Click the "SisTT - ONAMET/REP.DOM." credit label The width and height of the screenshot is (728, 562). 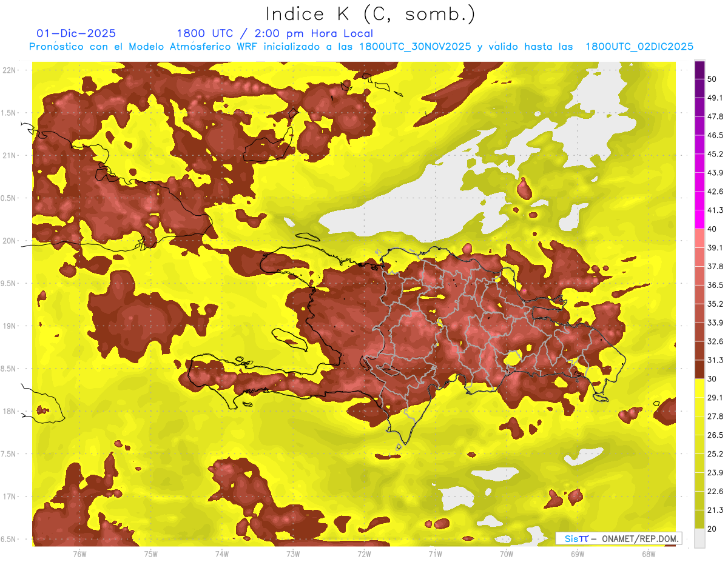[x=618, y=538]
